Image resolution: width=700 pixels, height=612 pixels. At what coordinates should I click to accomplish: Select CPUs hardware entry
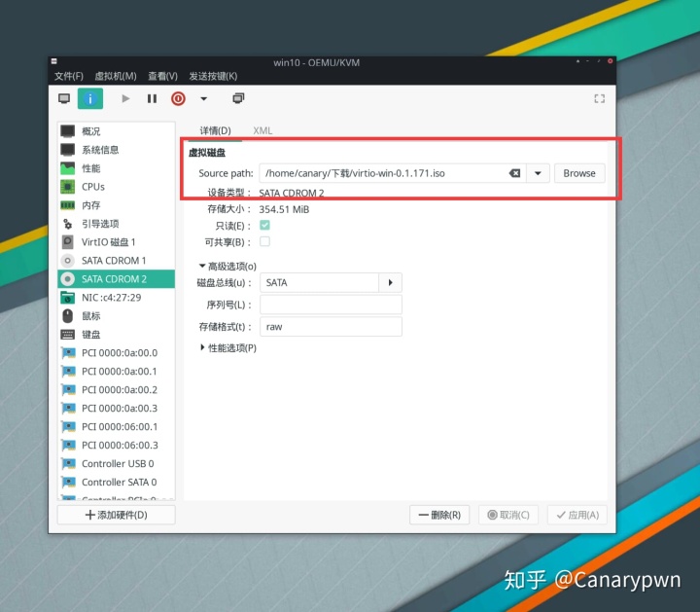pyautogui.click(x=116, y=187)
